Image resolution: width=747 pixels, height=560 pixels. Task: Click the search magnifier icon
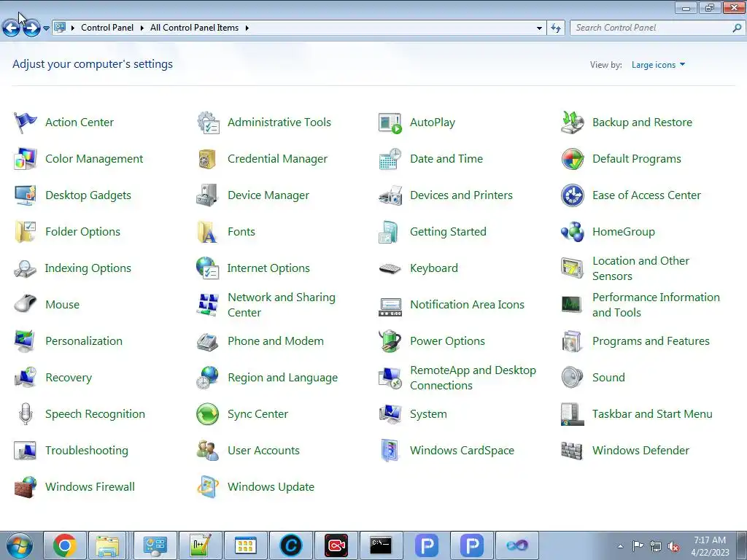(737, 28)
